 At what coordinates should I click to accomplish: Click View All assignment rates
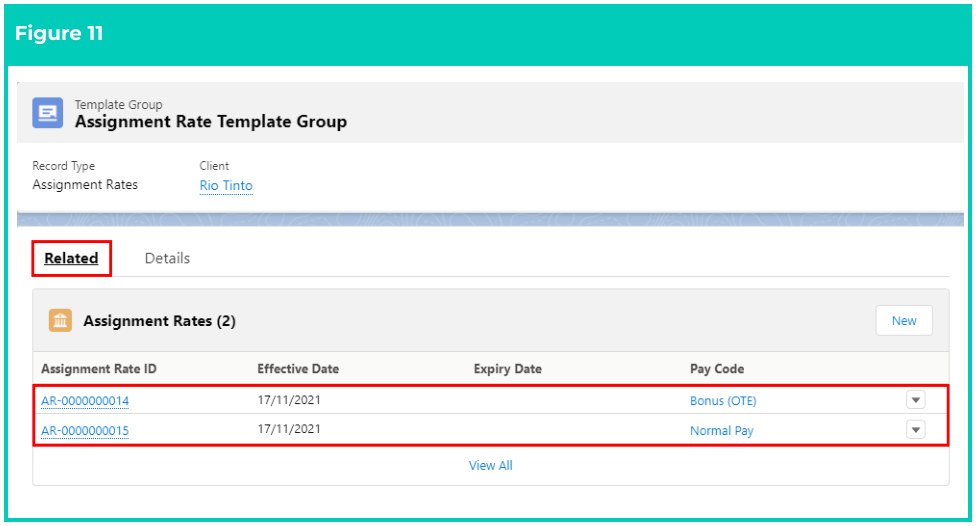coord(490,466)
